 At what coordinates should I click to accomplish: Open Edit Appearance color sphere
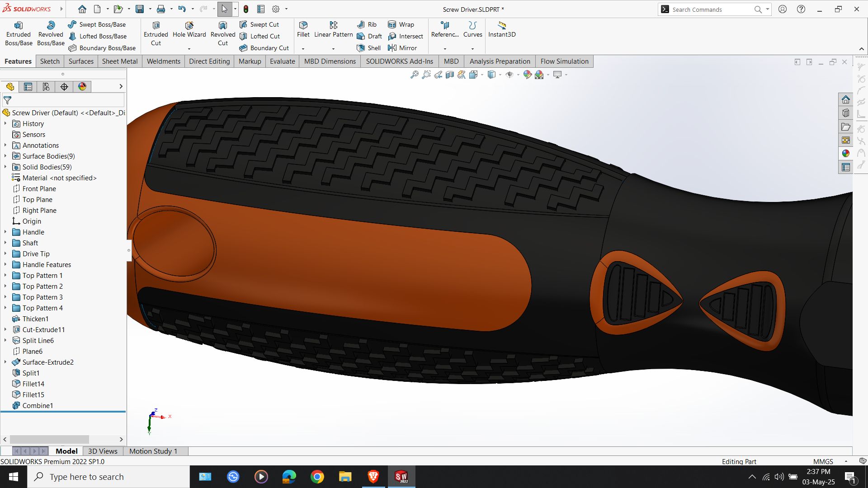pos(527,75)
